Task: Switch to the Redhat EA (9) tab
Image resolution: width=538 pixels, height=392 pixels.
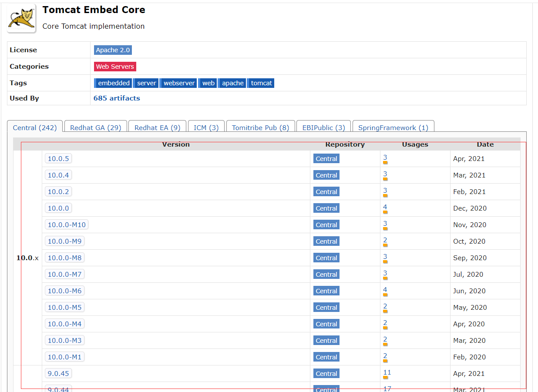Action: click(x=158, y=127)
